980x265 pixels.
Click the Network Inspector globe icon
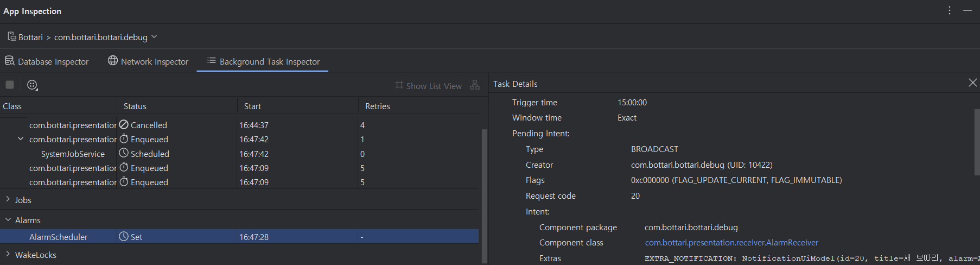pyautogui.click(x=113, y=61)
